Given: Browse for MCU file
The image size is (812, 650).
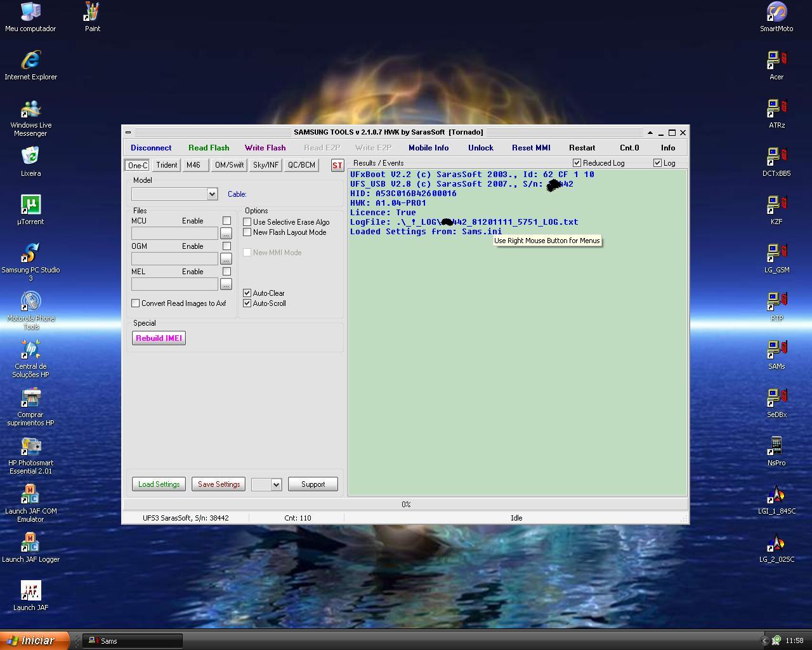Looking at the screenshot, I should [x=226, y=233].
